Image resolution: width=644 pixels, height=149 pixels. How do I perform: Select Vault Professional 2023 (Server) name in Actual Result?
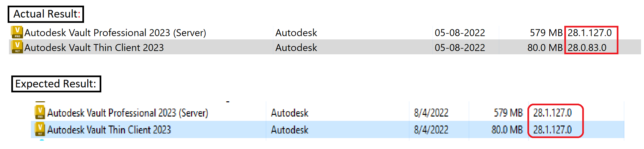click(x=115, y=33)
